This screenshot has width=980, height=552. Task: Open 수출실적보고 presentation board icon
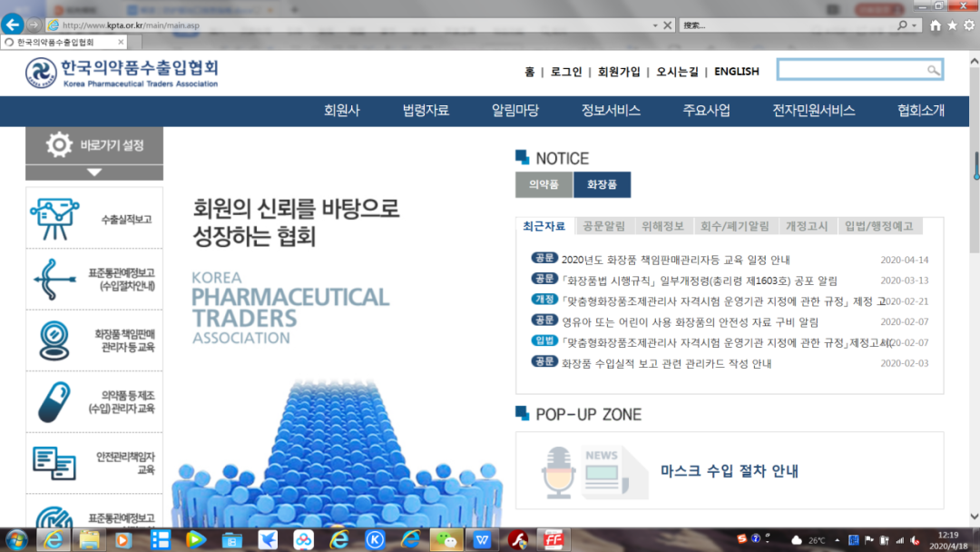[x=54, y=219]
